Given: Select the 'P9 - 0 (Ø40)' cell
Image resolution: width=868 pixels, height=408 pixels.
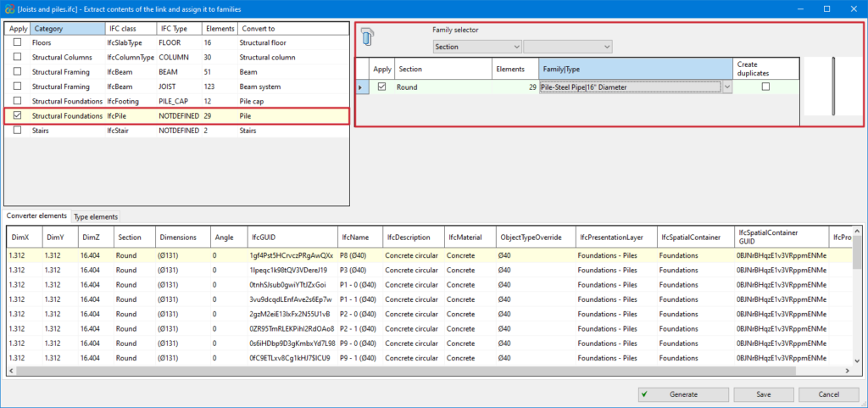Looking at the screenshot, I should click(x=359, y=344).
